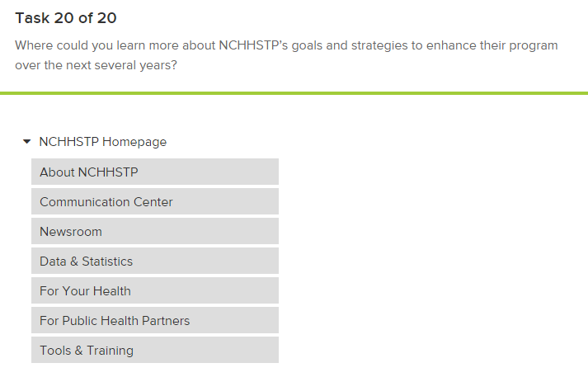The height and width of the screenshot is (377, 588).
Task: Click the black disclosure triangle beside Homepage
Action: tap(27, 142)
